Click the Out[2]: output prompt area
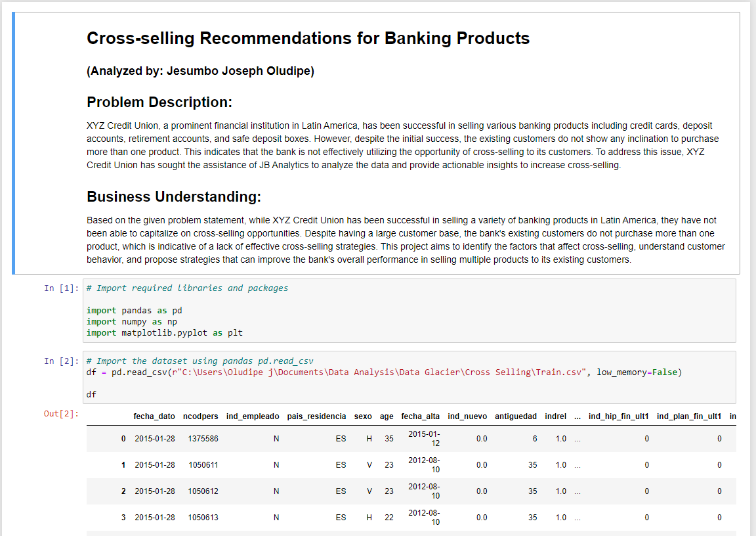756x536 pixels. point(61,413)
